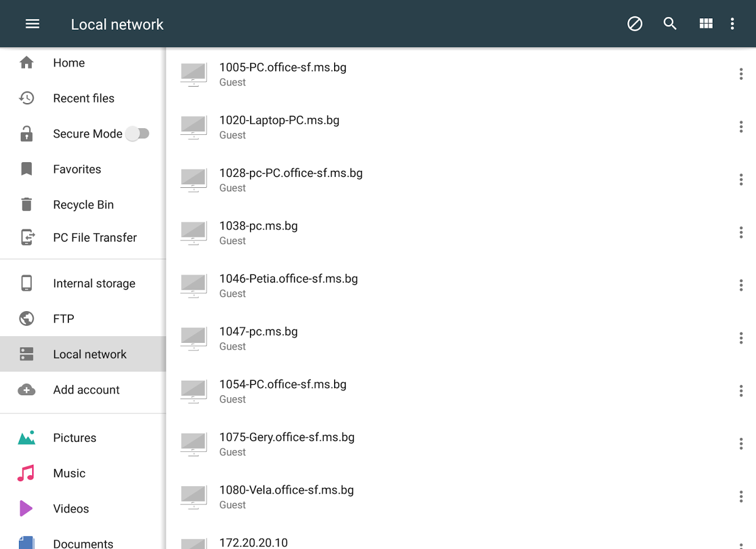Open the Music category

click(x=69, y=473)
